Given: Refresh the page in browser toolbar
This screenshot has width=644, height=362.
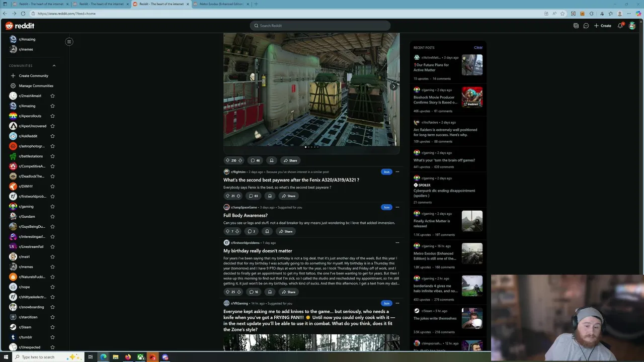Looking at the screenshot, I should click(23, 14).
